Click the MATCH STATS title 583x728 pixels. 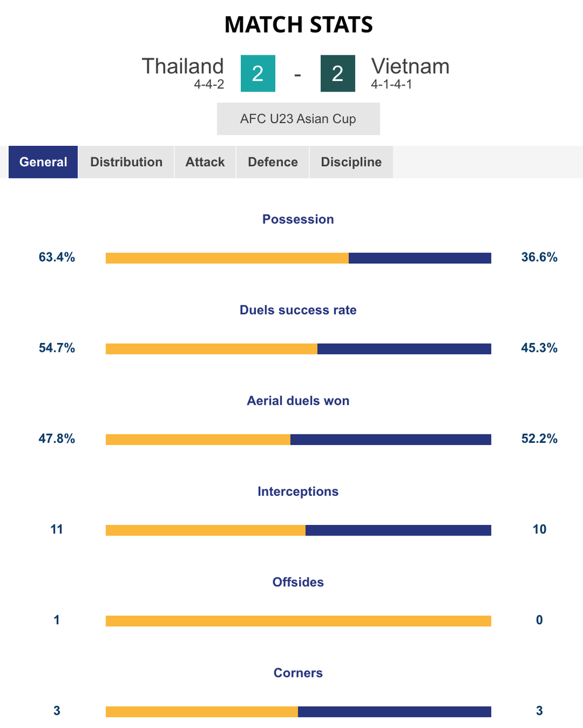298,24
